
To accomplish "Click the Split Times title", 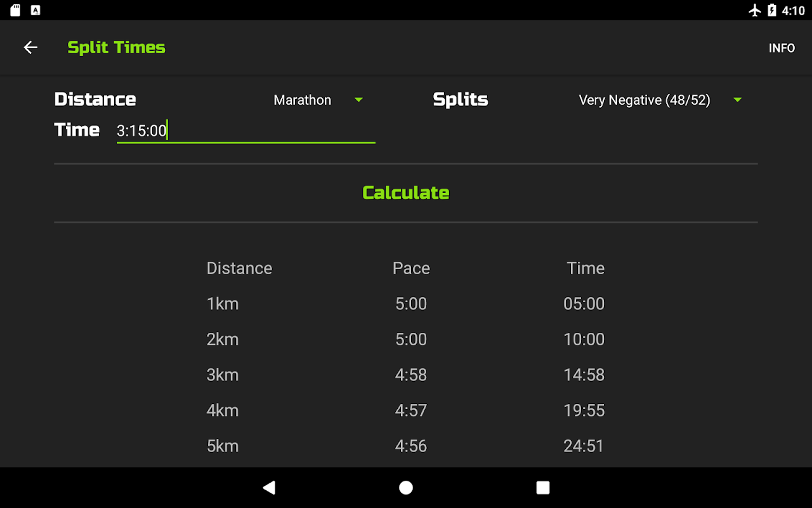I will click(x=116, y=48).
